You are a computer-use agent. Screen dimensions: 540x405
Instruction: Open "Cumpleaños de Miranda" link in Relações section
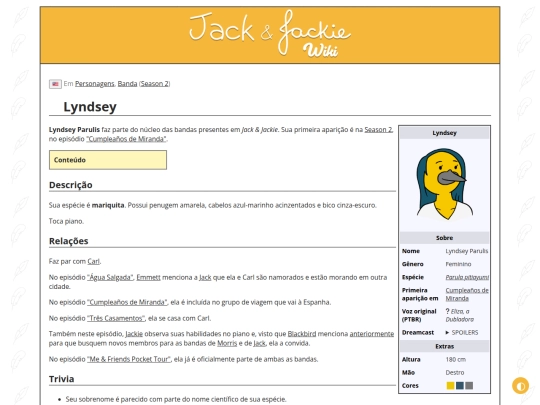click(127, 302)
